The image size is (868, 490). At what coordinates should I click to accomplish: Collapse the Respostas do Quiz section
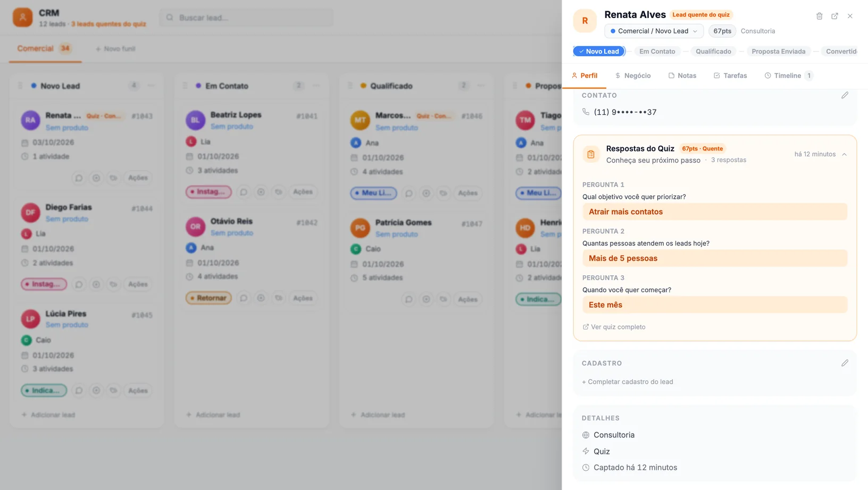pos(844,154)
